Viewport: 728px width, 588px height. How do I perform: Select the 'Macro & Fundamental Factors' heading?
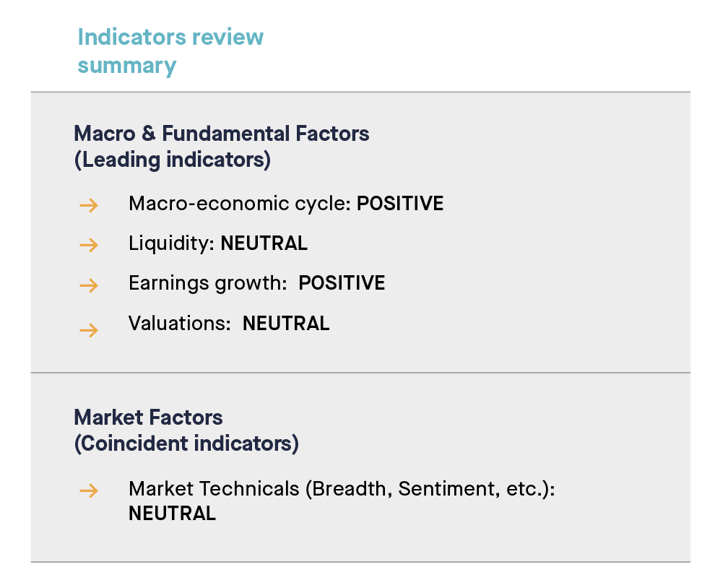point(222,134)
